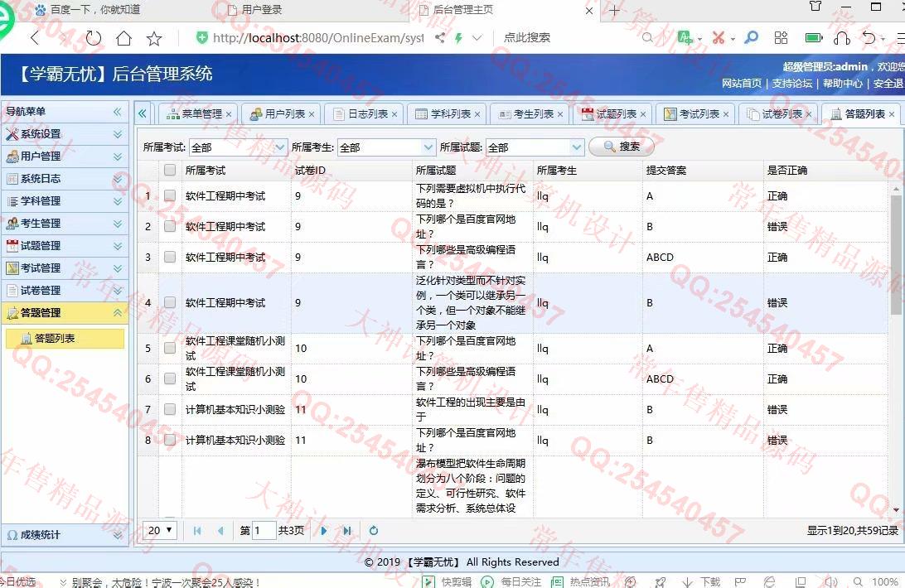This screenshot has width=905, height=588.
Task: Refresh the answer grid data
Action: tap(374, 530)
